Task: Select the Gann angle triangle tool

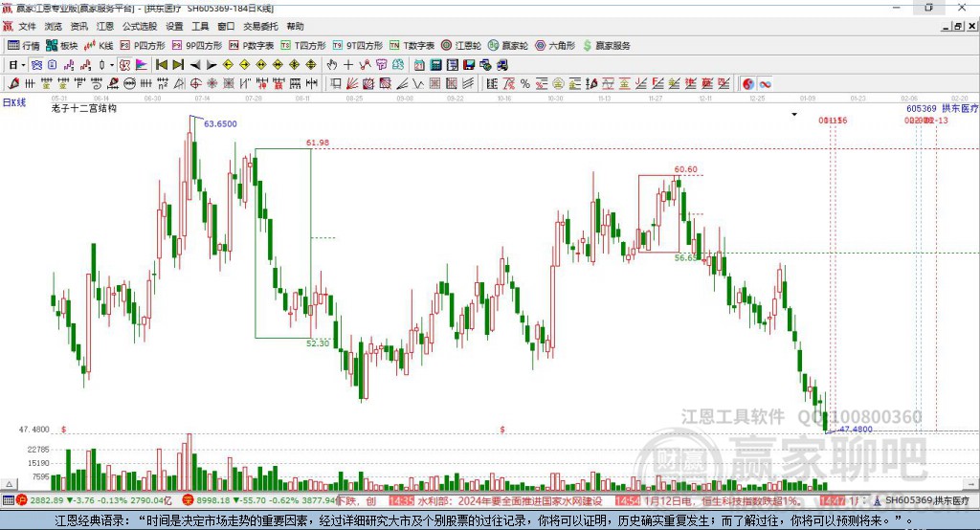Action: point(180,84)
